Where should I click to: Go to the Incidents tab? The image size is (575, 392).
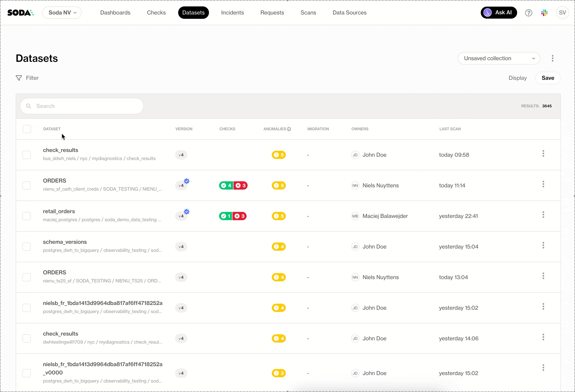click(x=232, y=13)
